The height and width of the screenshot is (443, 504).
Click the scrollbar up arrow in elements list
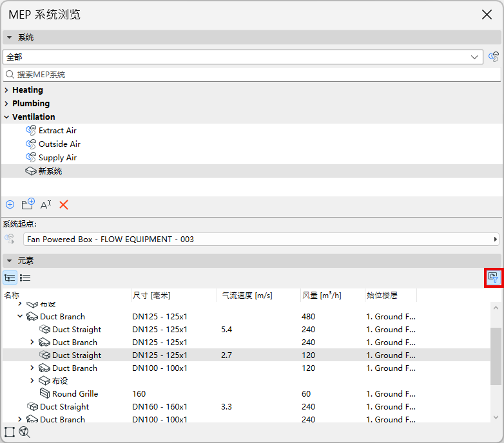[x=496, y=308]
